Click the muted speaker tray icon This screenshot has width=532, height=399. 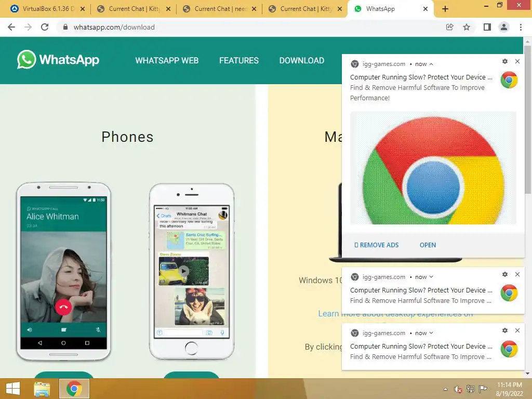tap(458, 389)
